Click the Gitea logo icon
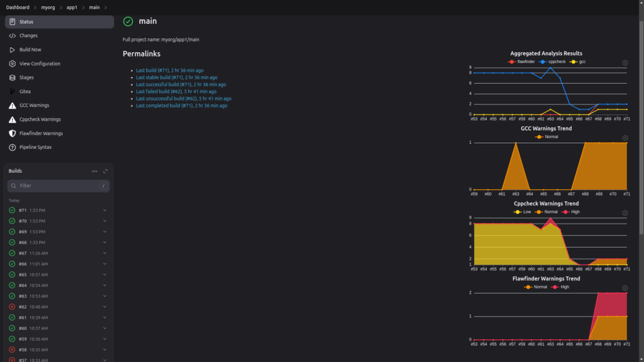The height and width of the screenshot is (362, 644). pos(13,92)
